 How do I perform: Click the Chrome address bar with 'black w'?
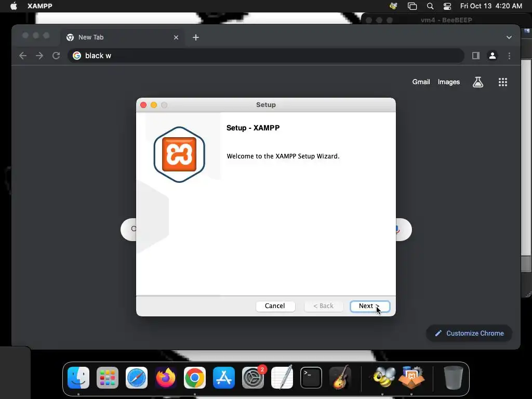pos(265,56)
